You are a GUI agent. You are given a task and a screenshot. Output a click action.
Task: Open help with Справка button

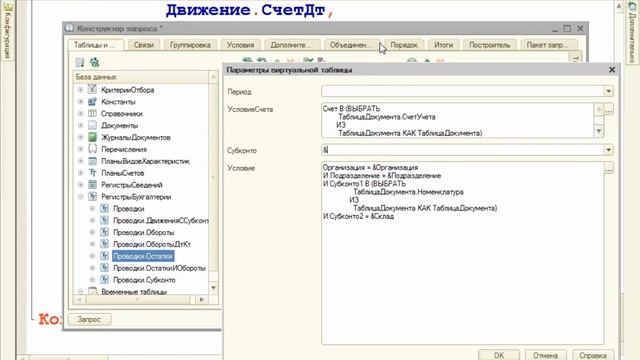click(x=593, y=355)
